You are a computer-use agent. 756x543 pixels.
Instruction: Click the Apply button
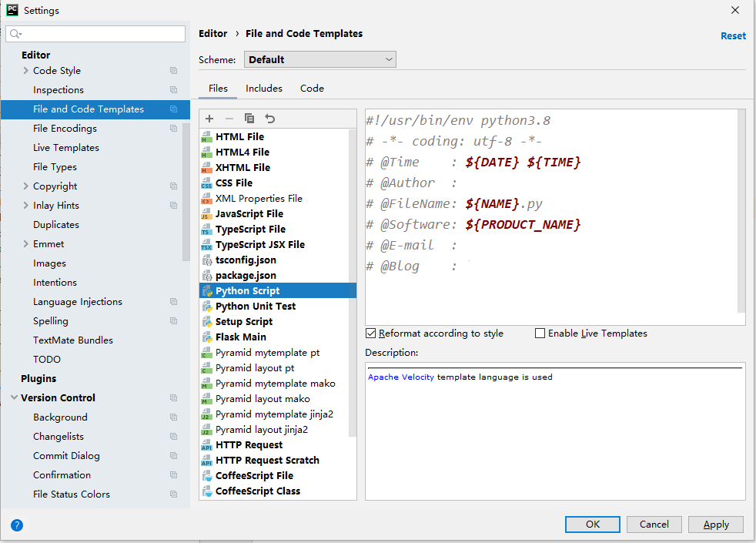pyautogui.click(x=716, y=525)
